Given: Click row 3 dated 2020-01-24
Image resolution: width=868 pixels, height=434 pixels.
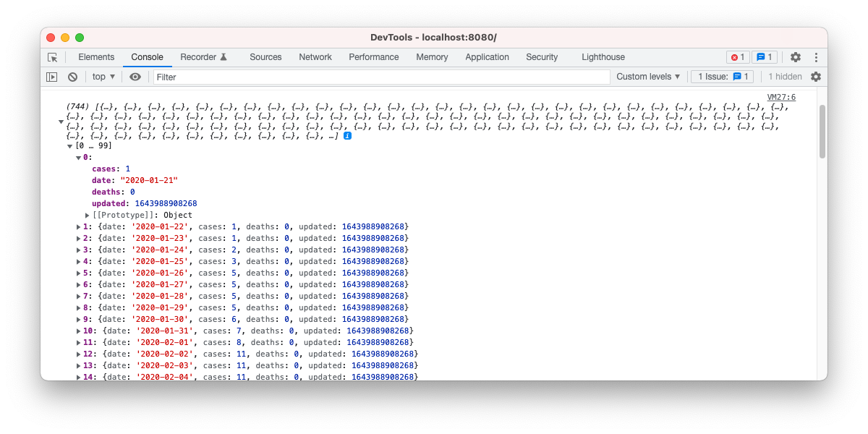Looking at the screenshot, I should click(246, 250).
